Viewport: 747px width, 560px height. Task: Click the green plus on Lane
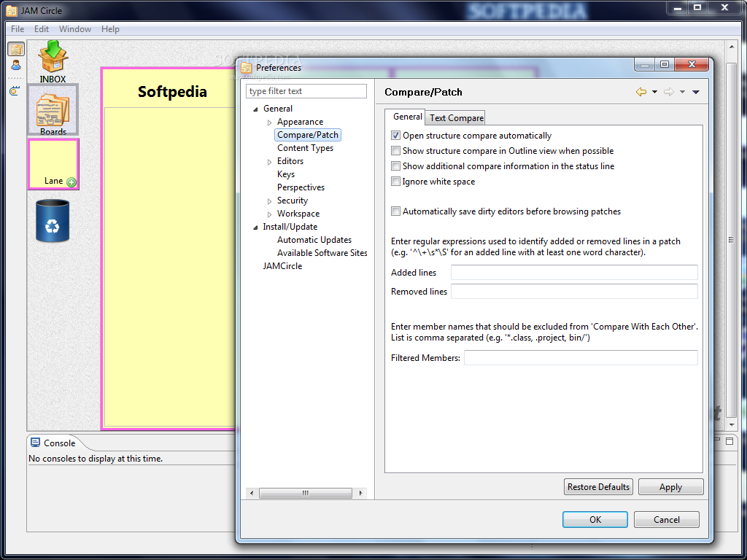[x=71, y=182]
